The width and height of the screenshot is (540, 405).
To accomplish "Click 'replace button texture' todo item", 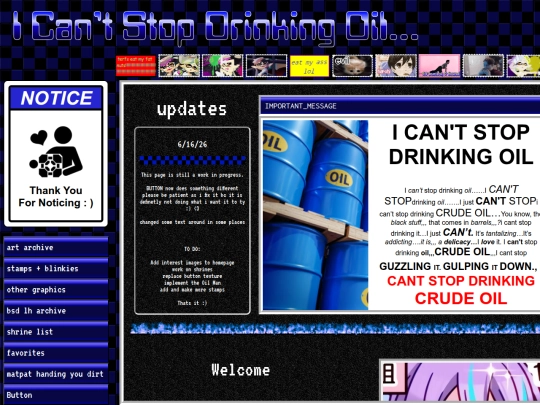I will coord(192,276).
